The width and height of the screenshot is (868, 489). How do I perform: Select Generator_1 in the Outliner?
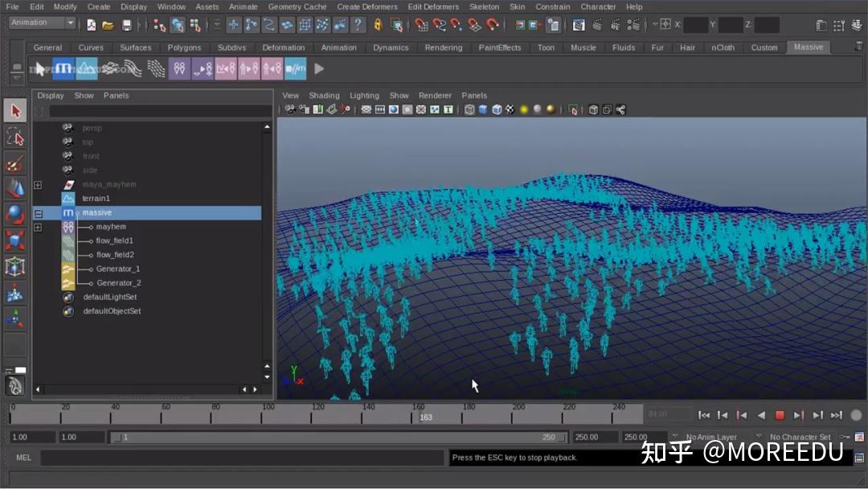point(118,269)
